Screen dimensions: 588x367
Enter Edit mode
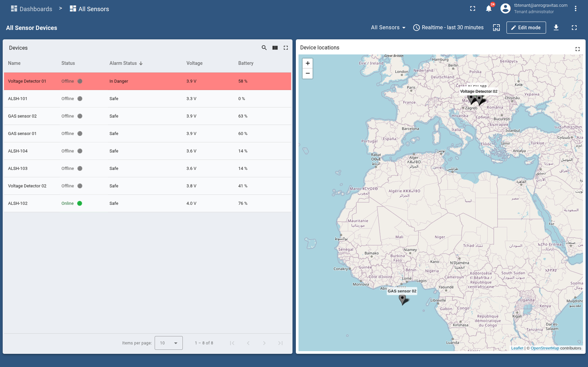526,28
